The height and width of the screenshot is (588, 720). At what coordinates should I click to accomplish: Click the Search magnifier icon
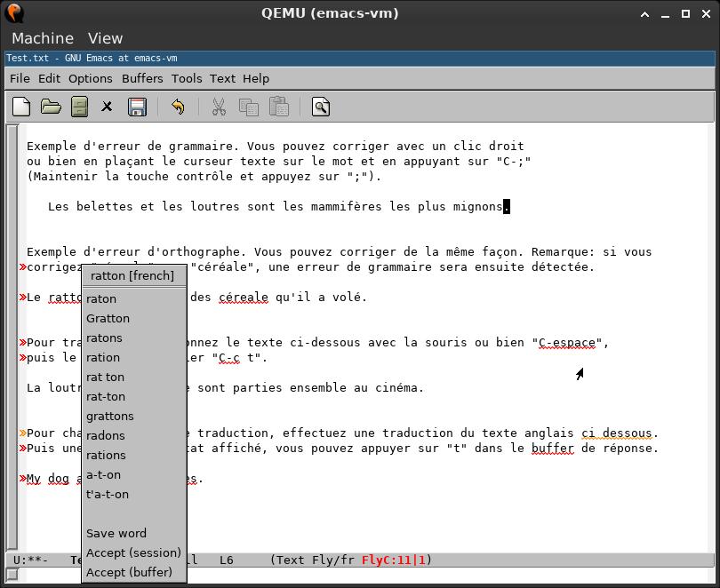click(321, 107)
